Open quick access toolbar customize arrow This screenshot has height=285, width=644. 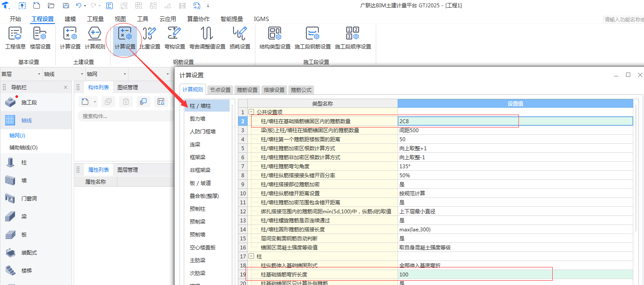(208, 6)
